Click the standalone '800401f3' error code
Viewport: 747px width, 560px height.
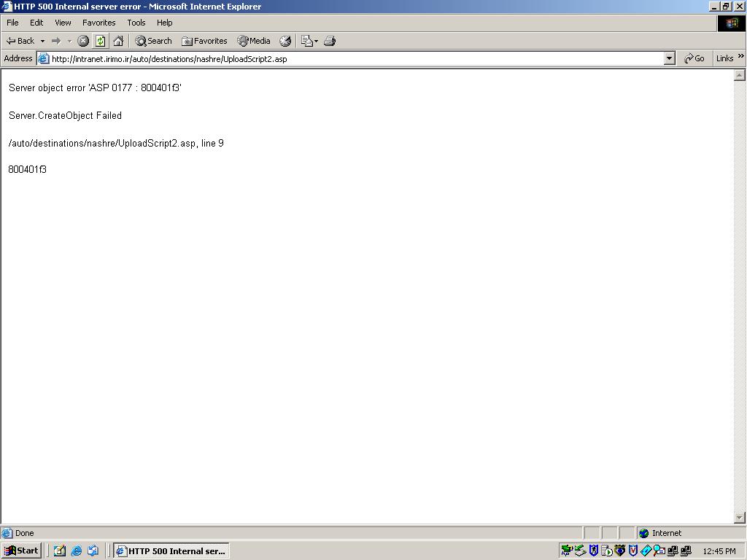click(27, 169)
